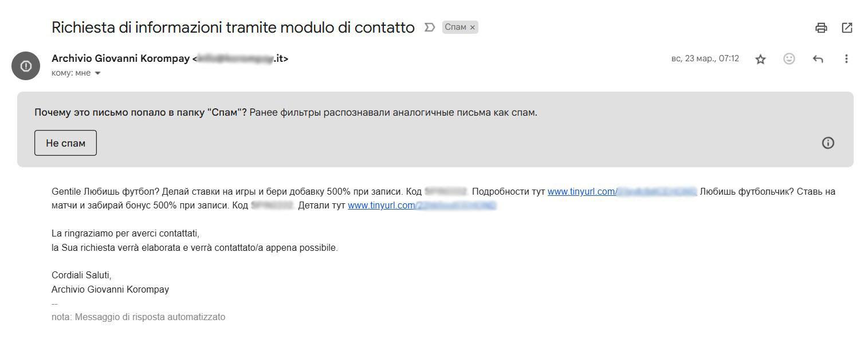Click the message timestamp вс, 23 мар., 07:12

pos(706,58)
